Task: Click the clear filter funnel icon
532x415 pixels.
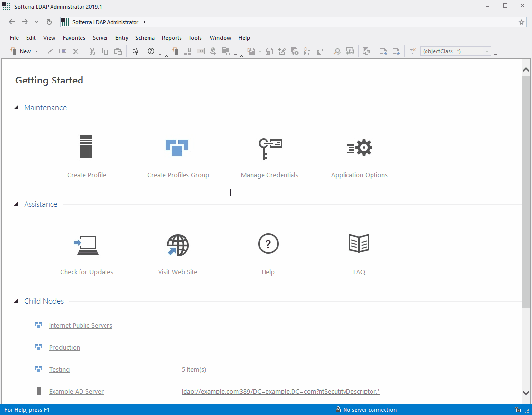Action: coord(413,51)
